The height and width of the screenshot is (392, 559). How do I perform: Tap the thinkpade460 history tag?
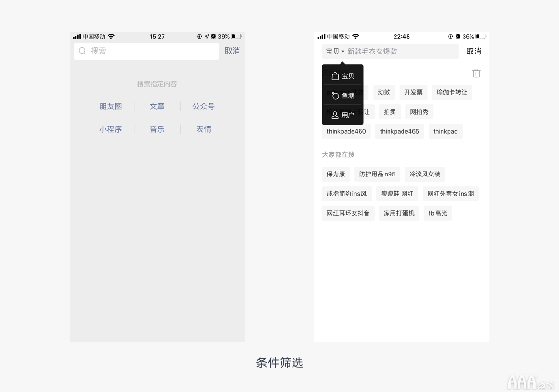[346, 131]
